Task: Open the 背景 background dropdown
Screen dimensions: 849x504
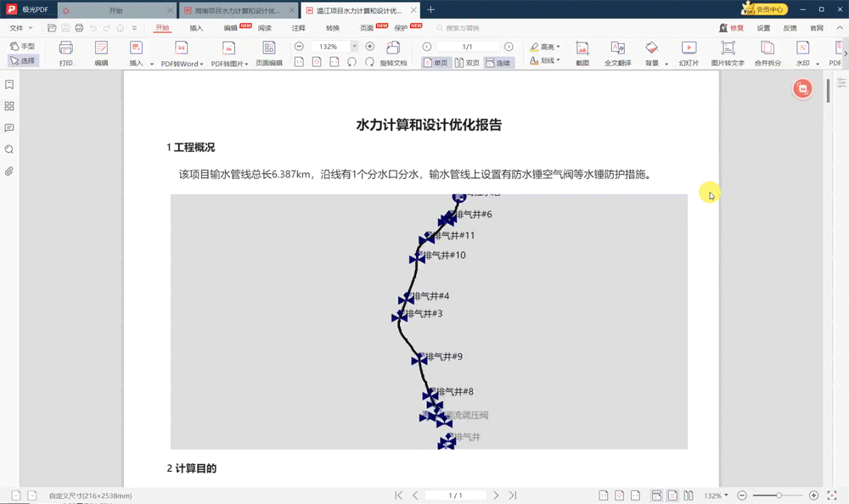Action: click(655, 55)
